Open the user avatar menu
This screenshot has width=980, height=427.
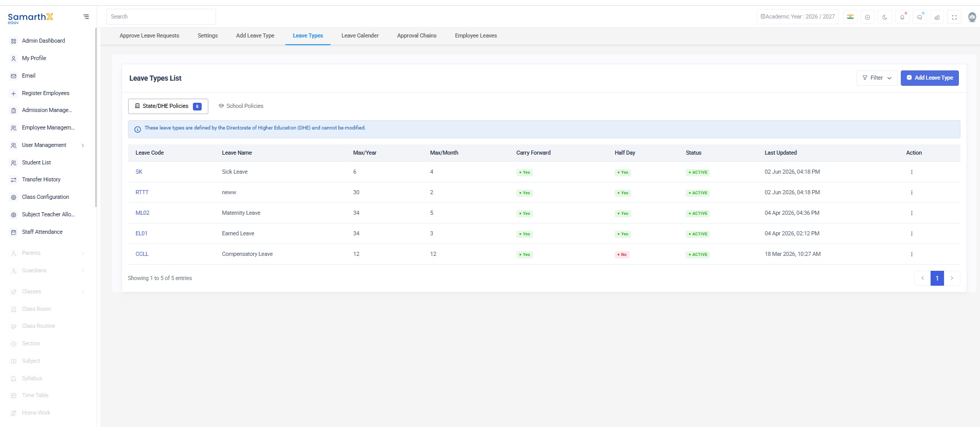[972, 17]
